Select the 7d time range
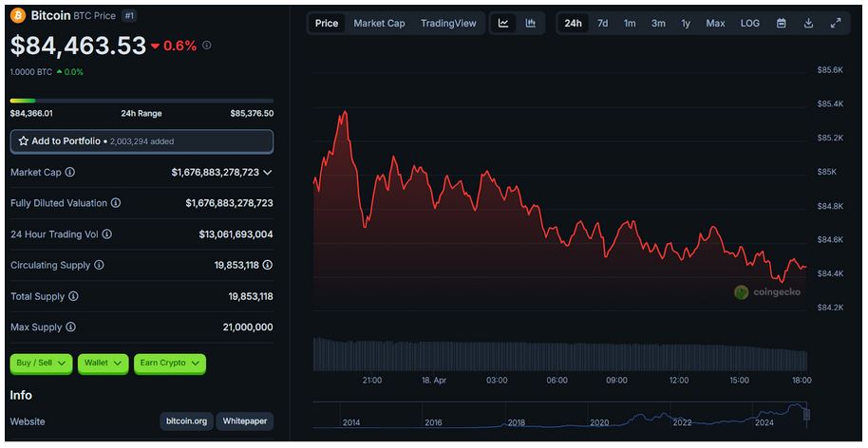This screenshot has height=448, width=868. 602,23
